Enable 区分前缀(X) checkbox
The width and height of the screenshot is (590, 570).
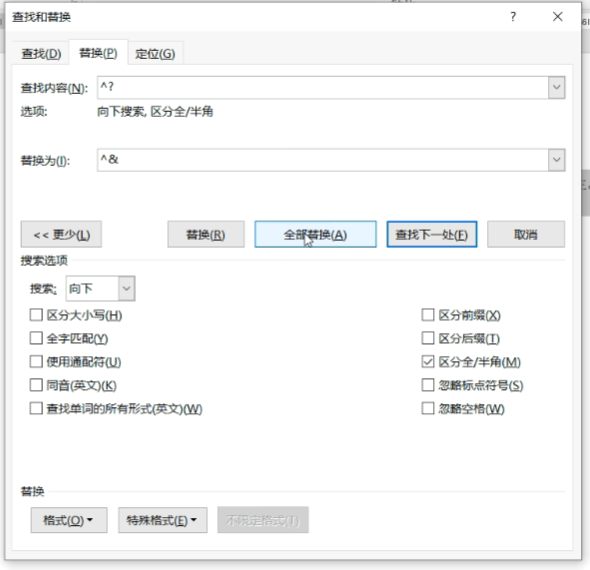428,315
